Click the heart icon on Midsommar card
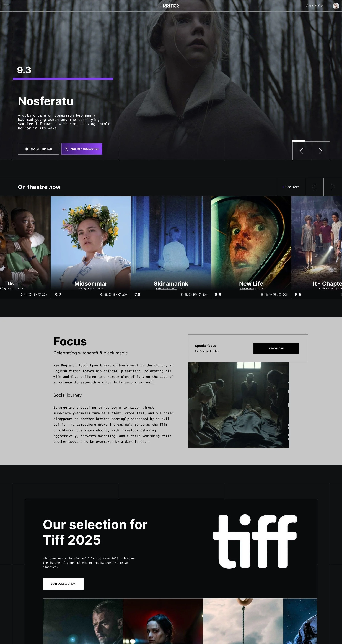This screenshot has width=342, height=644. pyautogui.click(x=120, y=295)
